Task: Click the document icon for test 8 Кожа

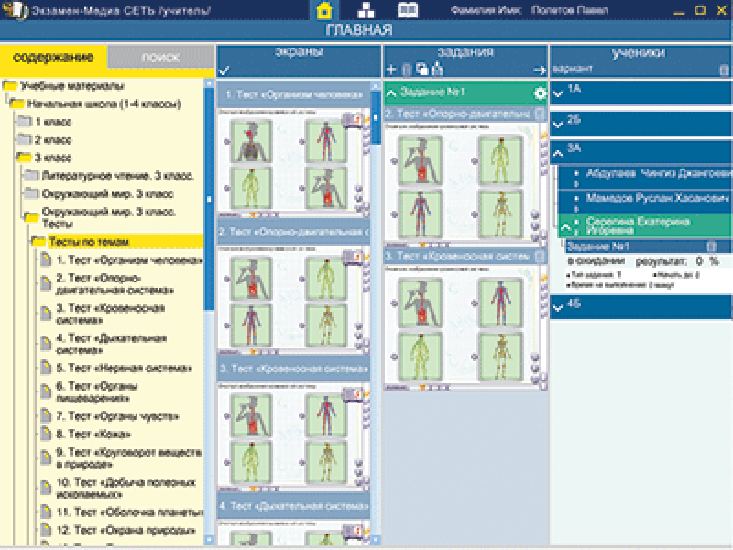Action: pos(45,434)
